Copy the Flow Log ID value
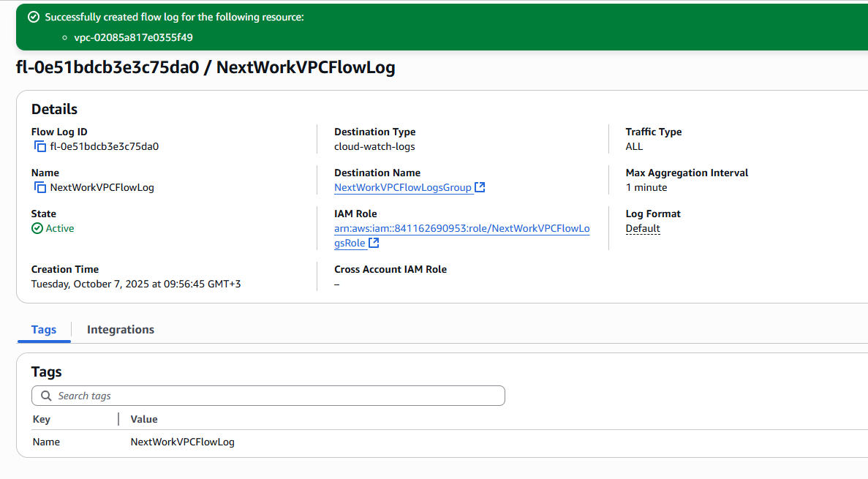Viewport: 868px width, 479px height. click(x=40, y=146)
